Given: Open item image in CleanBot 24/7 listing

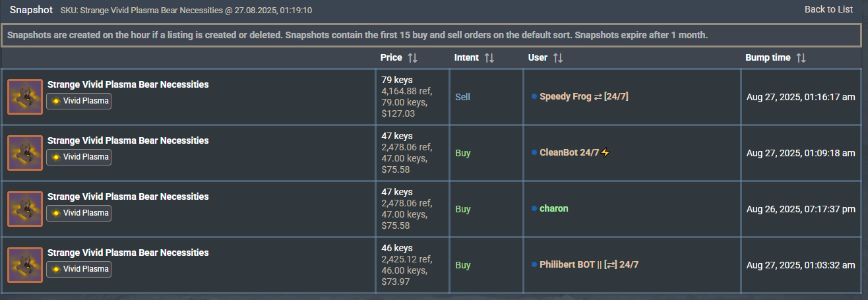Looking at the screenshot, I should click(25, 153).
